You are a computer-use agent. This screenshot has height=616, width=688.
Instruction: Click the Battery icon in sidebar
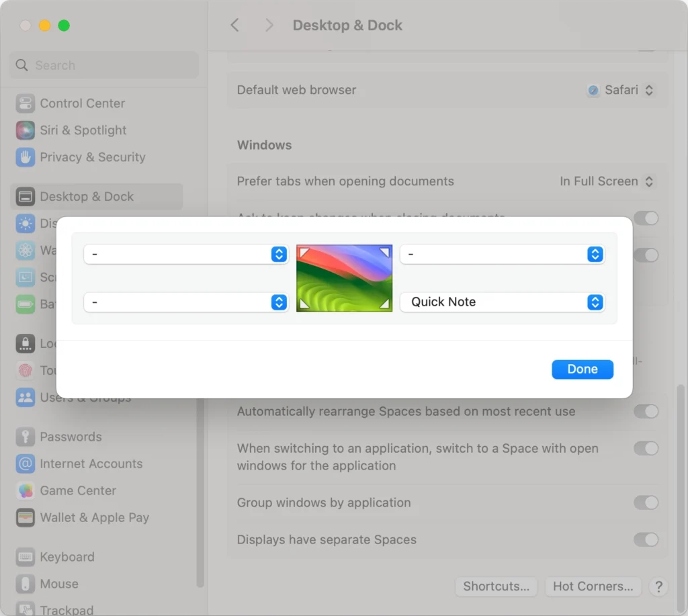pos(25,304)
